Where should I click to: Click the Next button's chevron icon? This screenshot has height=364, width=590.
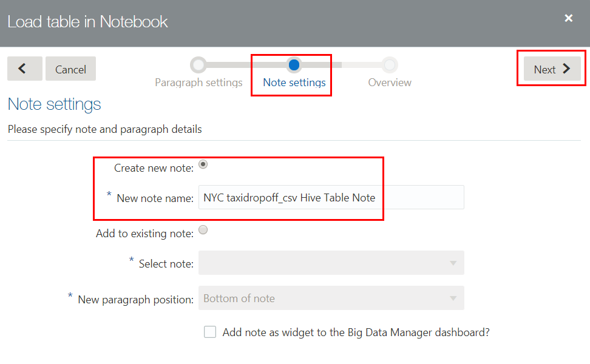click(x=567, y=69)
